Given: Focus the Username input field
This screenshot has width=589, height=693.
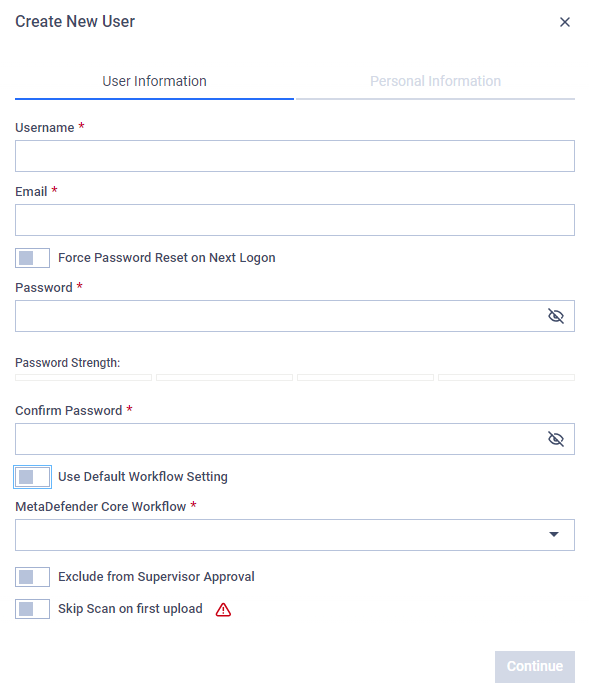Looking at the screenshot, I should 295,156.
